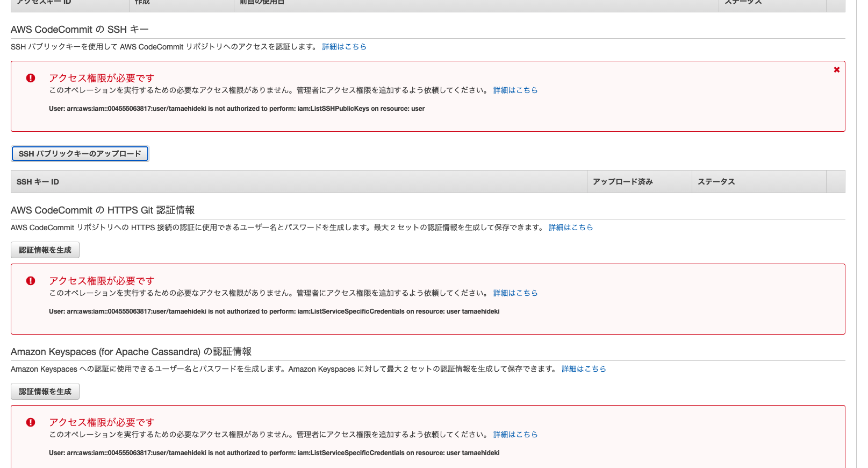
Task: Click アクセス権限が必要です title in SSH key alert
Action: pos(102,78)
